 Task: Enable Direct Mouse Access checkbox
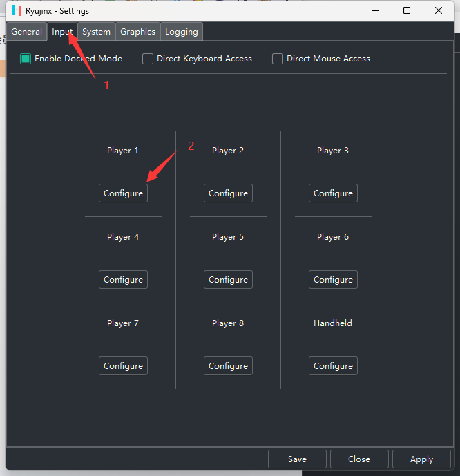coord(278,59)
